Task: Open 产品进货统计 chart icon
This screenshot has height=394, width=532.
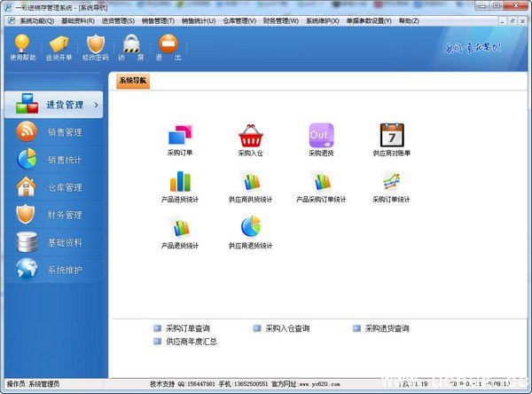Action: tap(180, 182)
